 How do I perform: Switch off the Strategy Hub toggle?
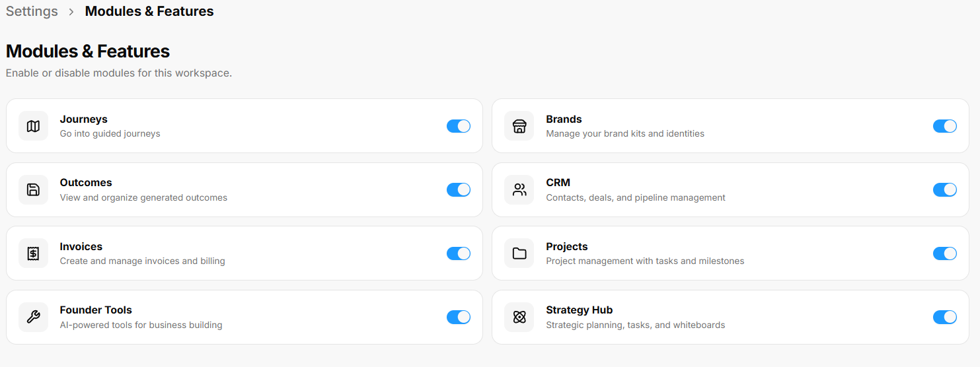945,317
